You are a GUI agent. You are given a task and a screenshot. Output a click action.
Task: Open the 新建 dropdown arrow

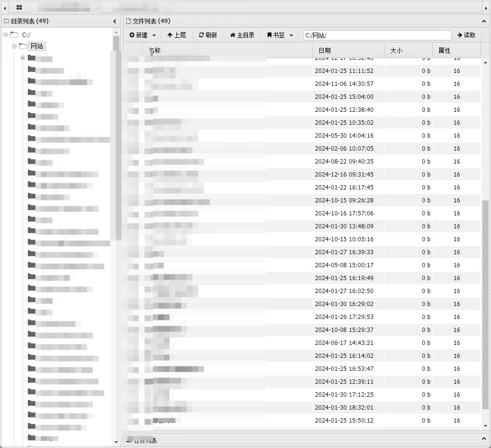tap(154, 35)
